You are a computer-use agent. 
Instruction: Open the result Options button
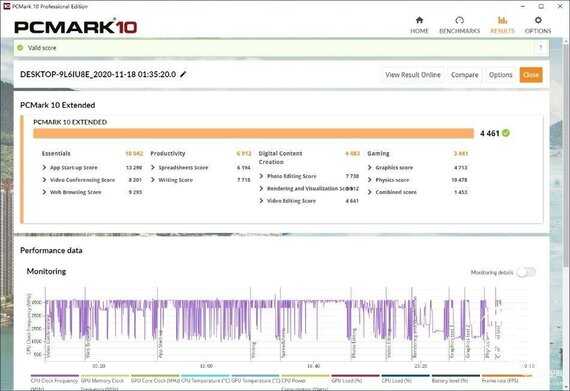coord(501,75)
